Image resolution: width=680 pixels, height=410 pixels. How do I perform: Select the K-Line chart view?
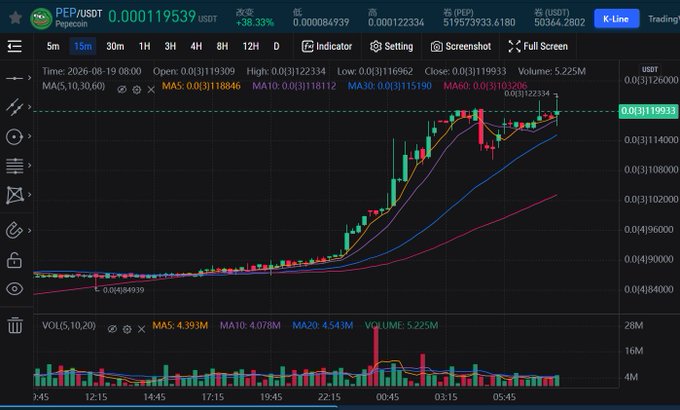(616, 19)
